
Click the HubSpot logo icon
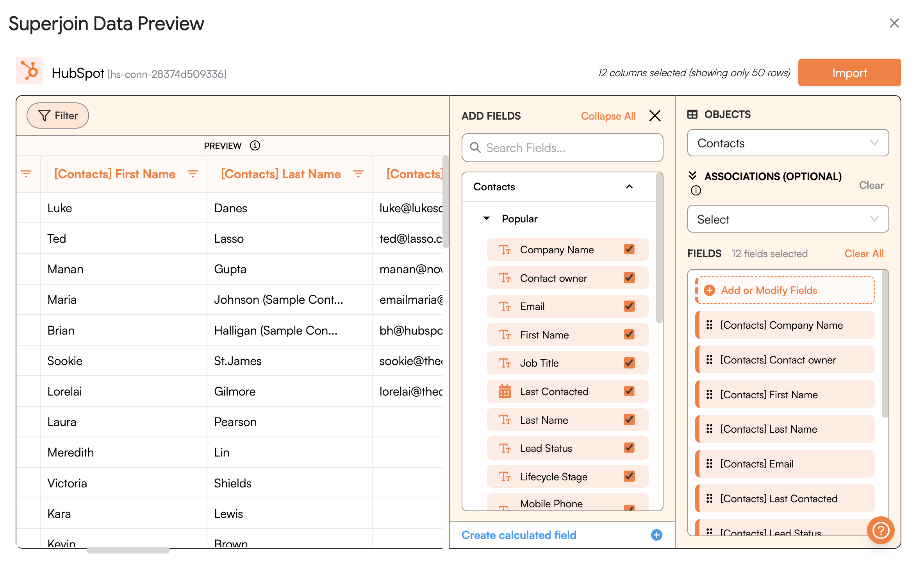click(29, 71)
